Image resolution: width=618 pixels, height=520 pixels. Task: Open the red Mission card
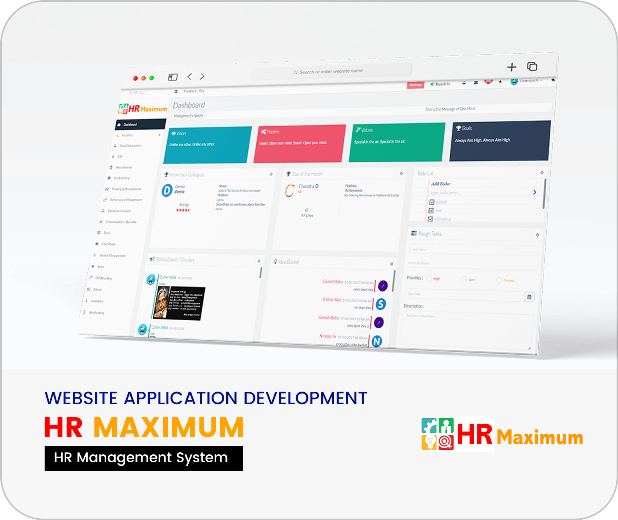[300, 144]
